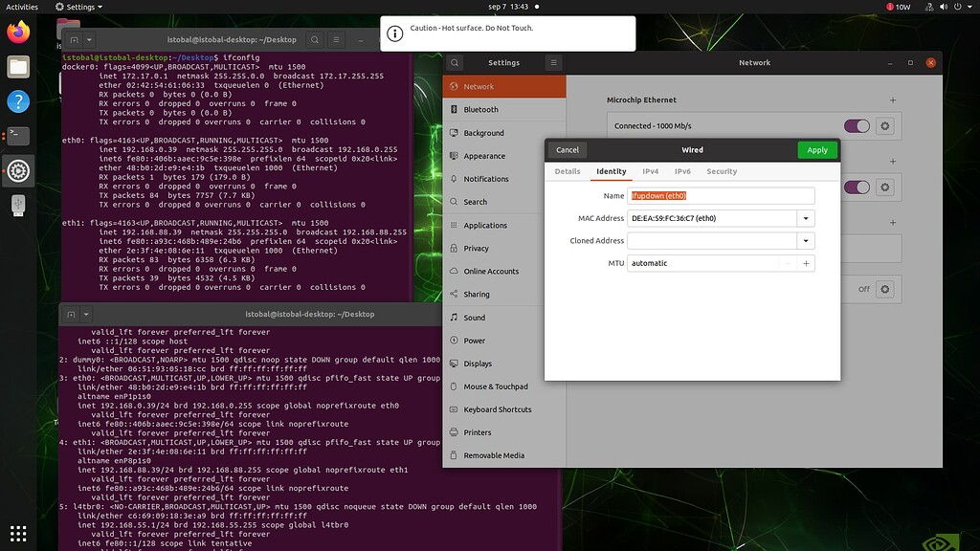This screenshot has height=551, width=980.
Task: Open Displays settings in the sidebar
Action: [480, 363]
